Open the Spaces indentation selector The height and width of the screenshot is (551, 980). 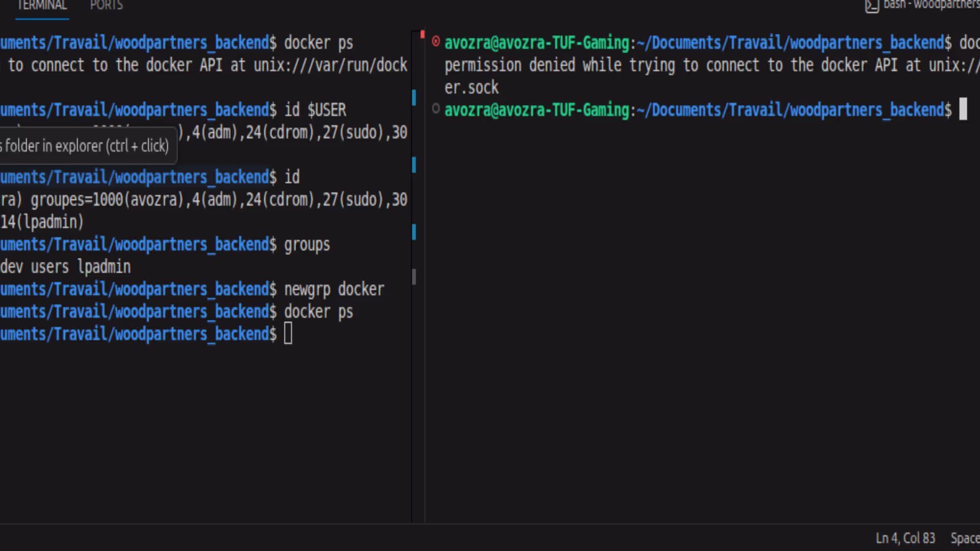coord(964,538)
